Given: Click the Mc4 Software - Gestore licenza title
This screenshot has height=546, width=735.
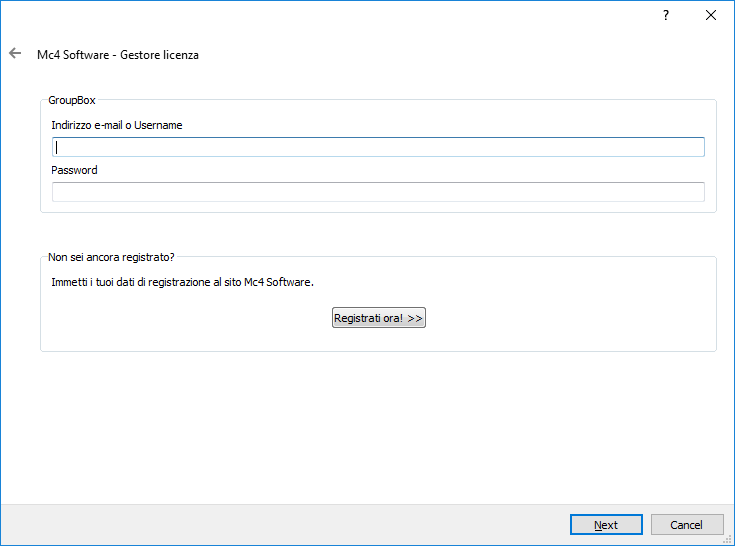Looking at the screenshot, I should [118, 55].
